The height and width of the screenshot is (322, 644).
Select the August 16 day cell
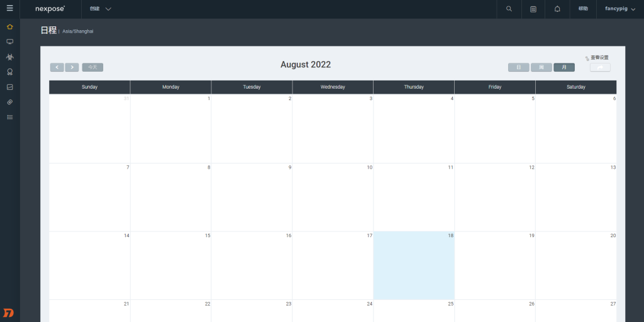point(252,265)
